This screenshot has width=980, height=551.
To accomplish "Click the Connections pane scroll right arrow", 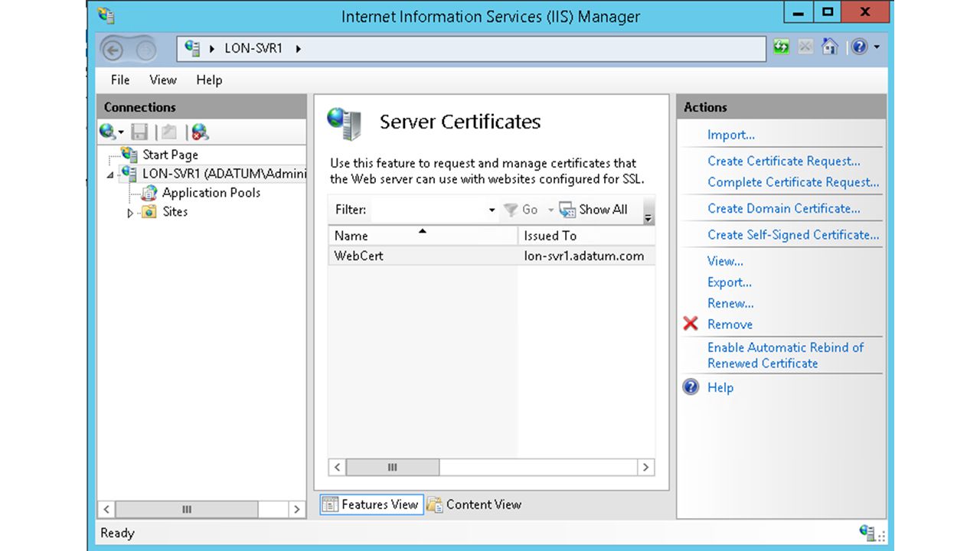I will (297, 509).
